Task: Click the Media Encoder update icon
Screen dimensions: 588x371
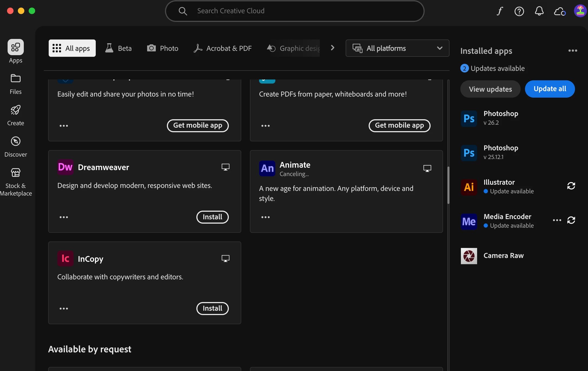Action: 571,220
